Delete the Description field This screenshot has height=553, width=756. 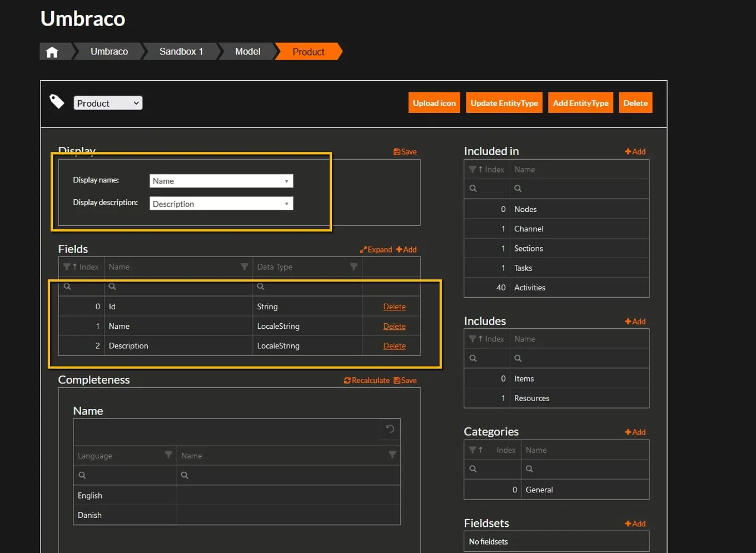394,345
